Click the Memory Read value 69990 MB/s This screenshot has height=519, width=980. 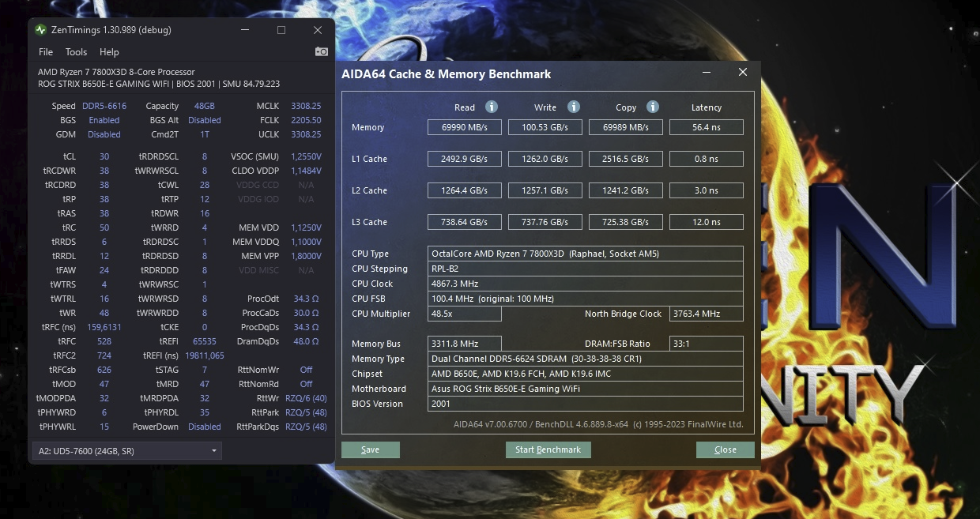(x=465, y=127)
